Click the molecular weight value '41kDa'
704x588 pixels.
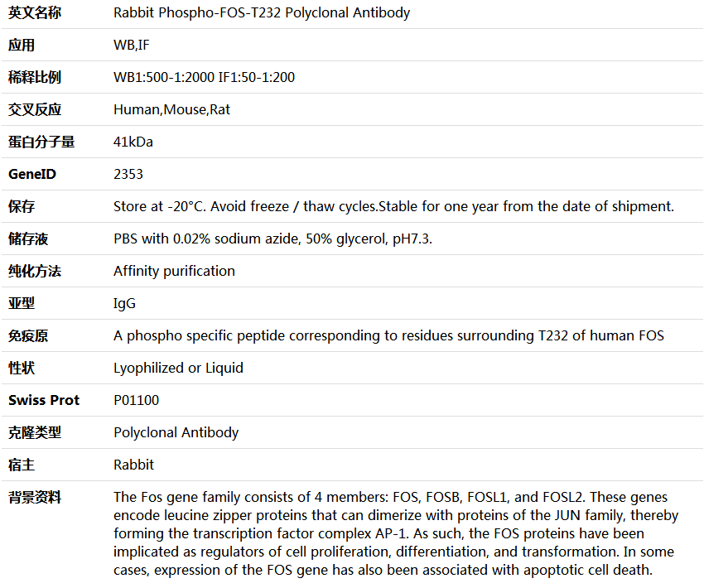pyautogui.click(x=133, y=142)
